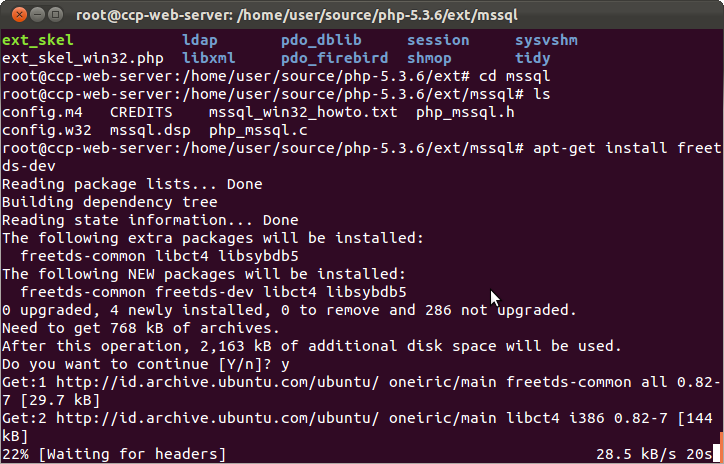
Task: Click the Y/n continue prompt line
Action: [150, 365]
